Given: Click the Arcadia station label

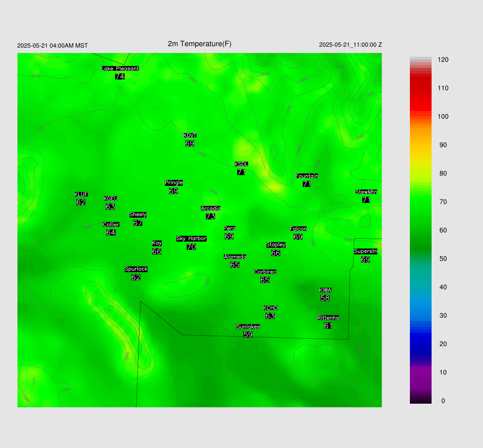Looking at the screenshot, I should (x=211, y=208).
